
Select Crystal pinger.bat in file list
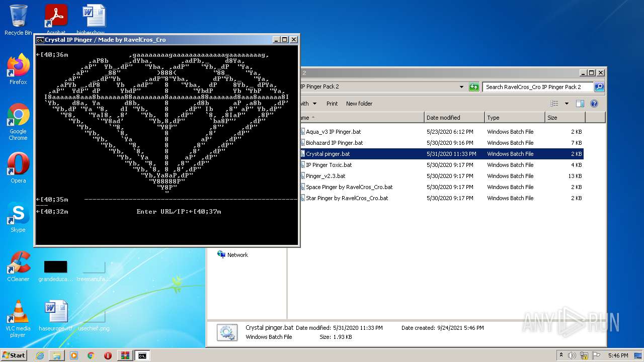click(x=328, y=154)
